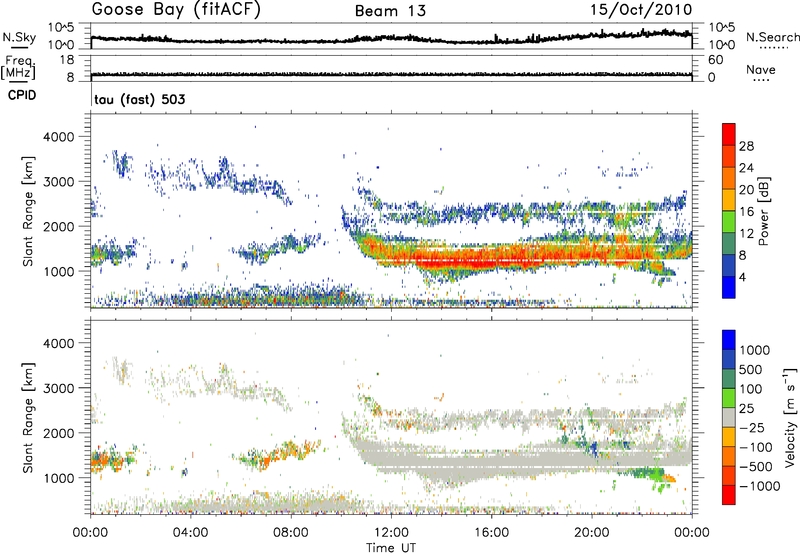Image resolution: width=800 pixels, height=554 pixels.
Task: Select the "100" label on Velocity color bar
Action: [751, 389]
